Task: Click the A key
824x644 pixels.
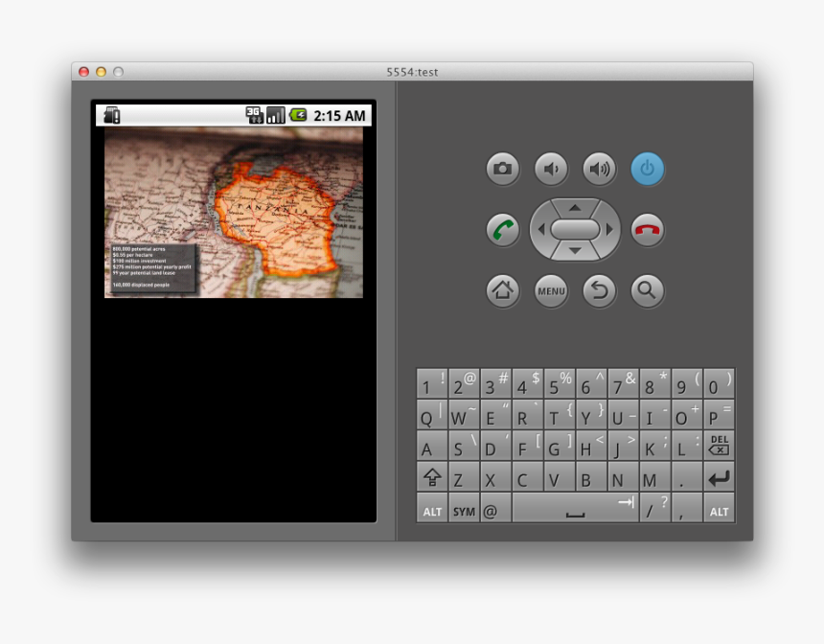Action: click(432, 446)
